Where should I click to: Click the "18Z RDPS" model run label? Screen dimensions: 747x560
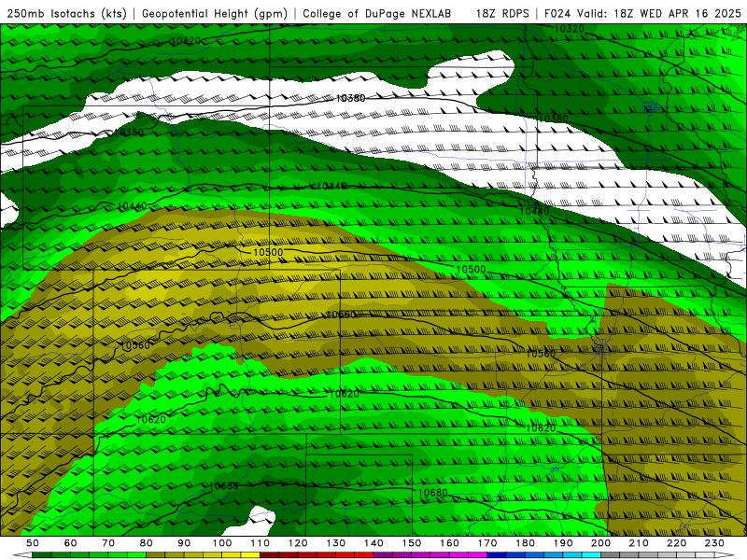(x=502, y=13)
